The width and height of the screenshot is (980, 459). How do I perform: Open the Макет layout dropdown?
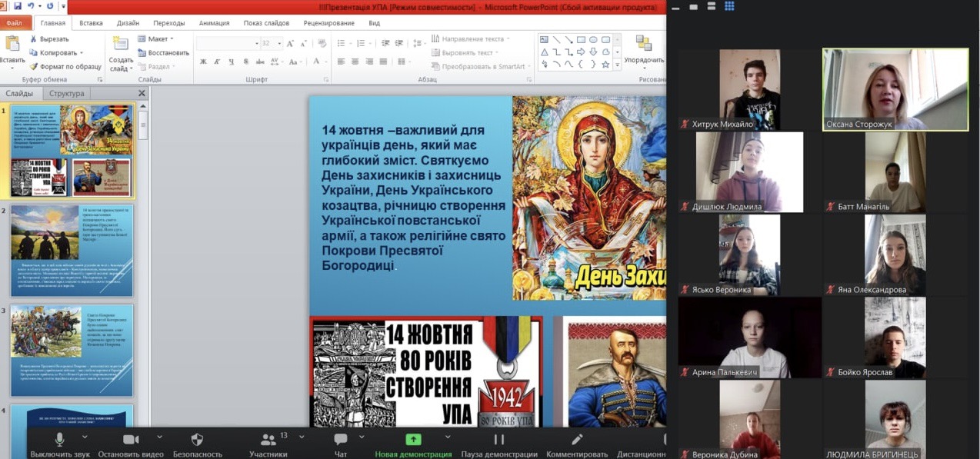156,39
